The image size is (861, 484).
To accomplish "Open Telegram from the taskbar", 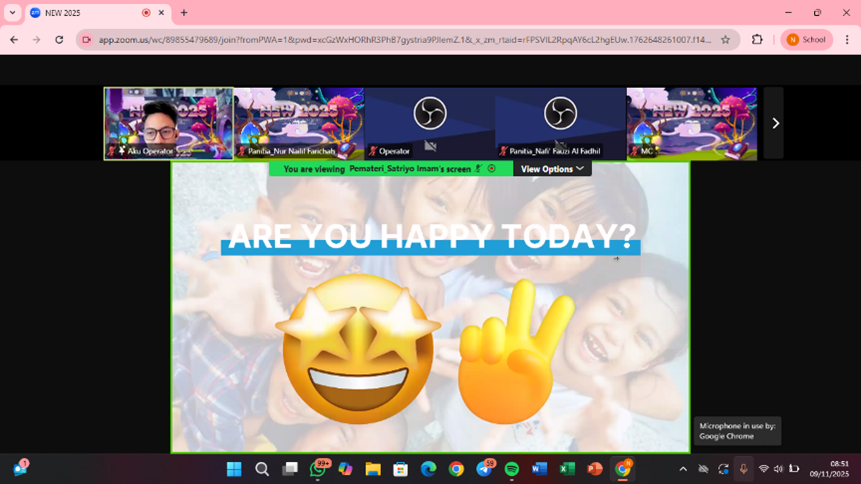I will (484, 469).
